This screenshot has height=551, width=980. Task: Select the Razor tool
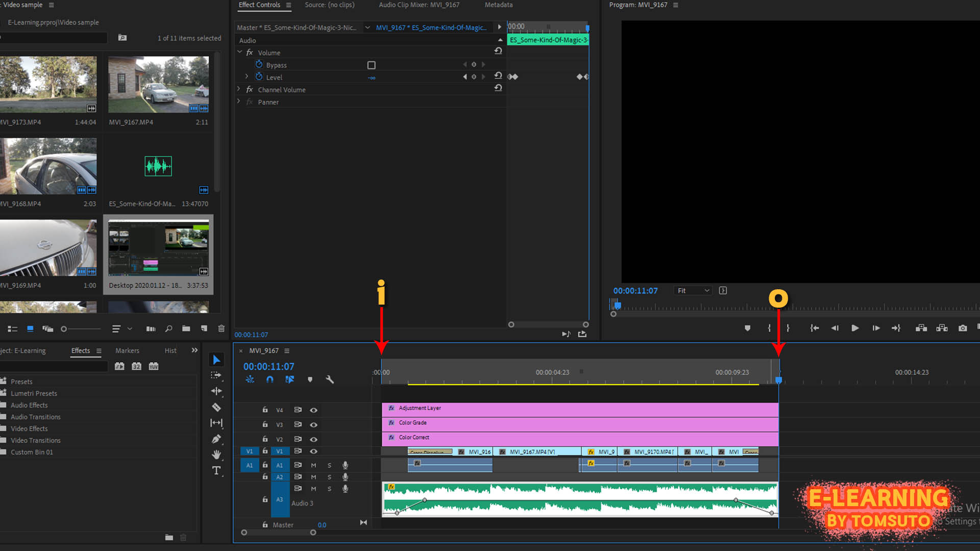point(216,407)
